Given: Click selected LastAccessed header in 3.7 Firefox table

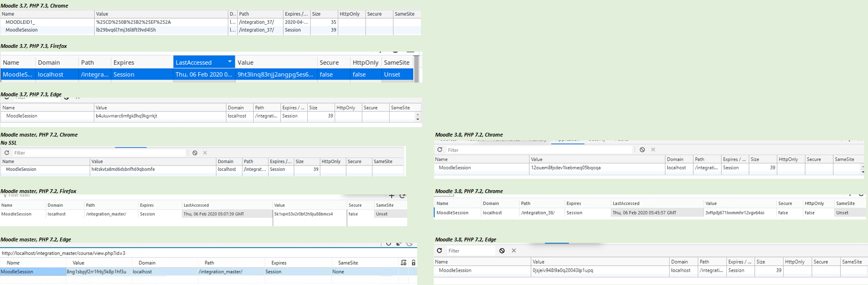Looking at the screenshot, I should [204, 62].
